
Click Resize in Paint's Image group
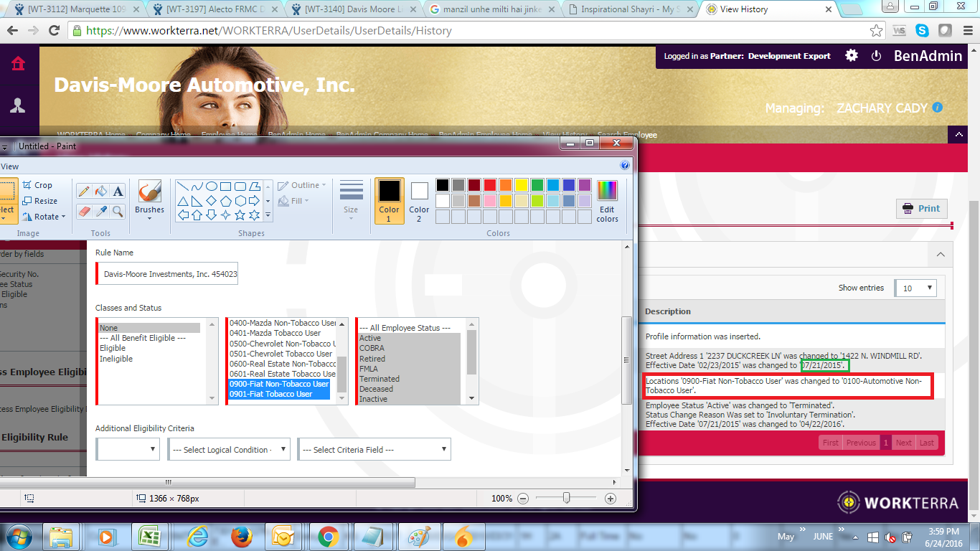click(39, 201)
